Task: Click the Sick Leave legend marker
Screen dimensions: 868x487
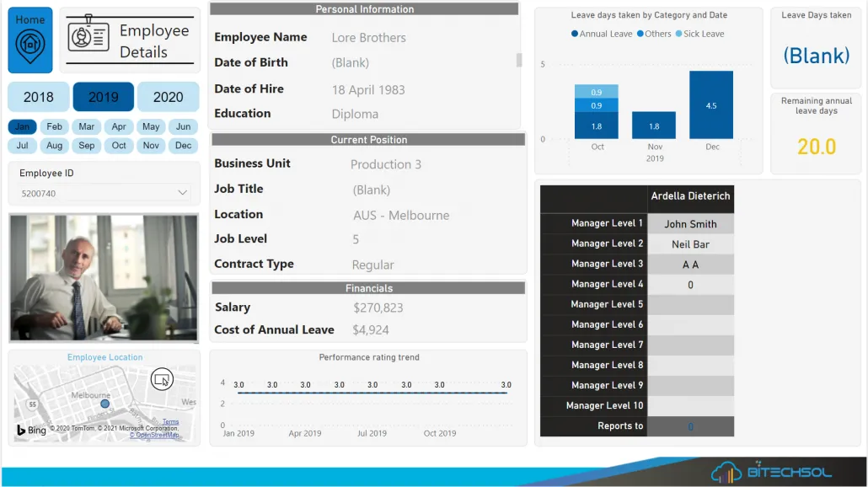Action: [679, 35]
